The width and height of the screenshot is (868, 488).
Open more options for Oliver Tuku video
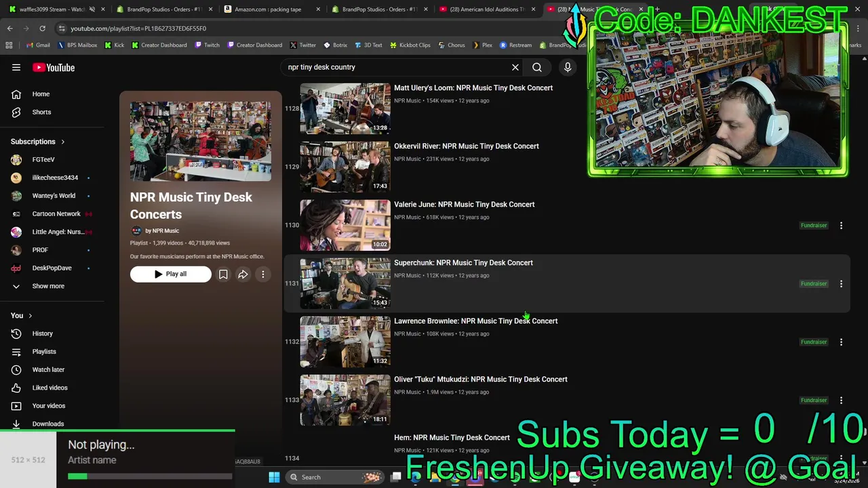pos(841,400)
